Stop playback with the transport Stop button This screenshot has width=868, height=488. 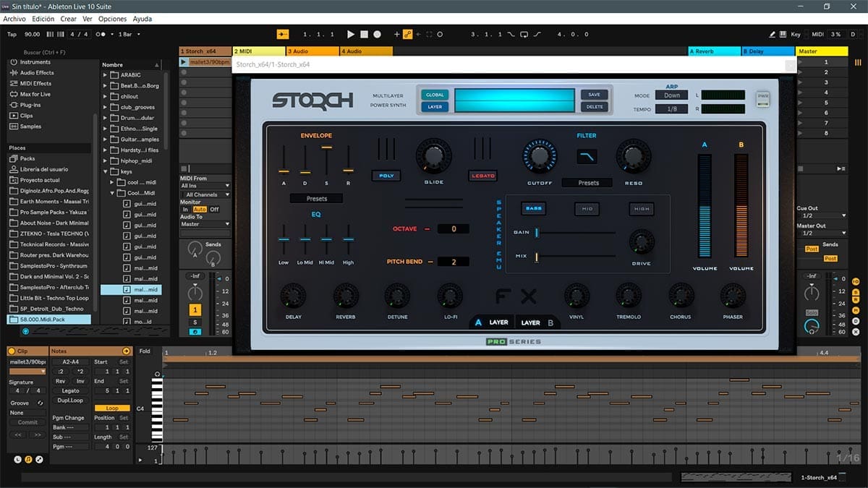(365, 34)
